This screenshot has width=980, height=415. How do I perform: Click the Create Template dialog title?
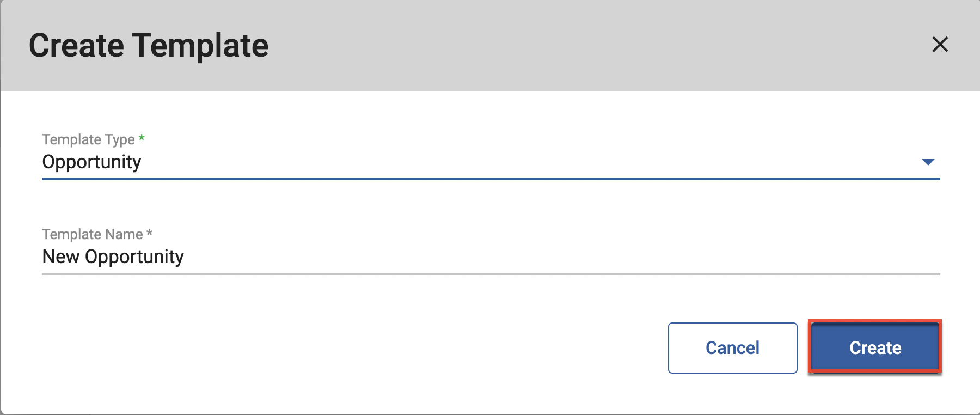pos(149,45)
